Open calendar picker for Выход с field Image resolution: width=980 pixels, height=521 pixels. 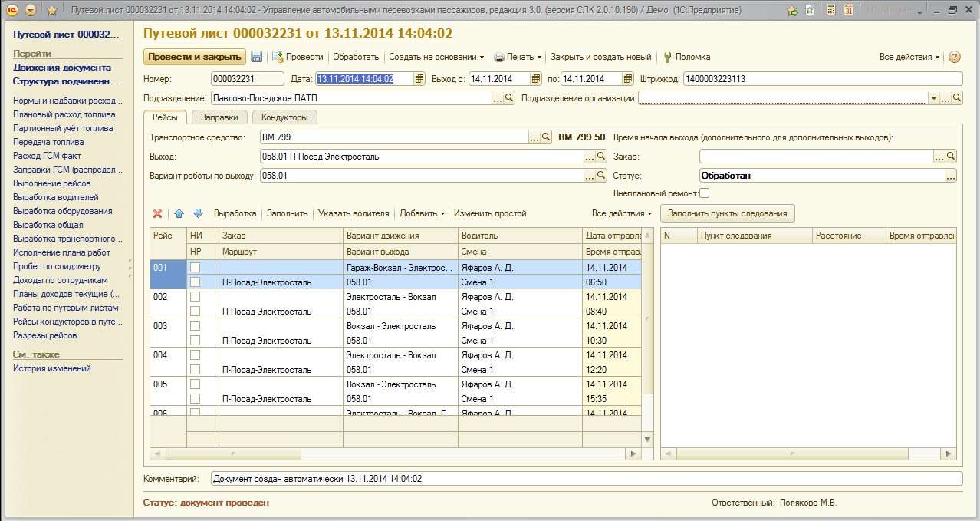tap(537, 79)
